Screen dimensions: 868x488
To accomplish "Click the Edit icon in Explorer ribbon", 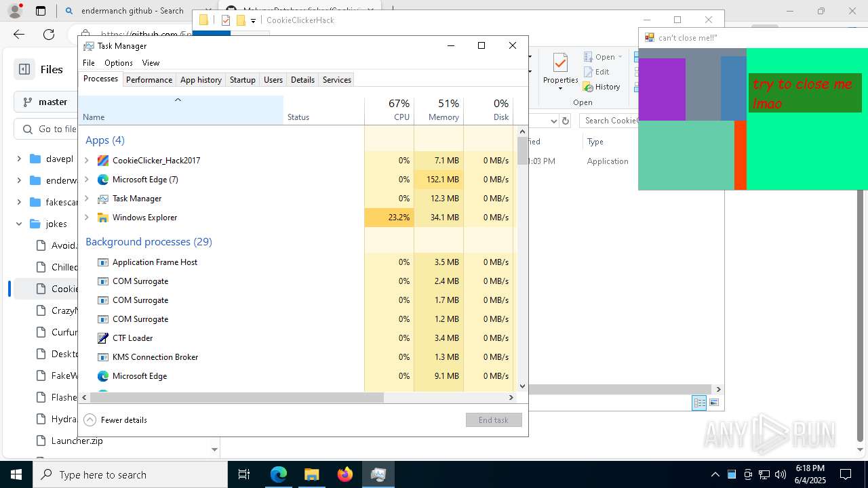I will [589, 72].
